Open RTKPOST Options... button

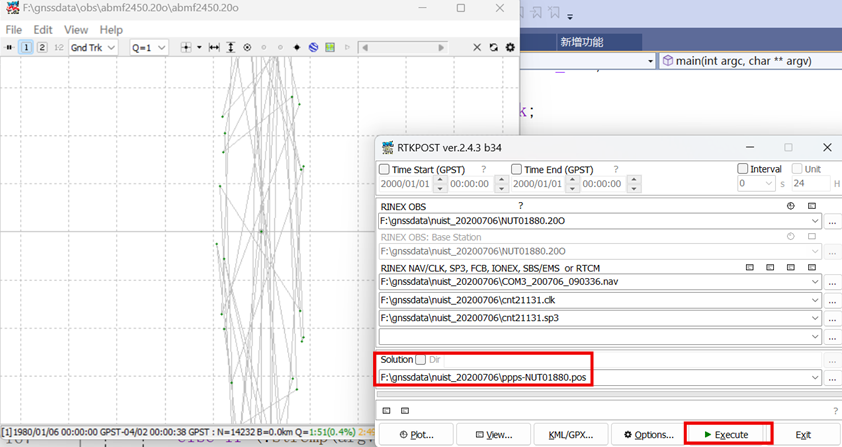pyautogui.click(x=648, y=435)
